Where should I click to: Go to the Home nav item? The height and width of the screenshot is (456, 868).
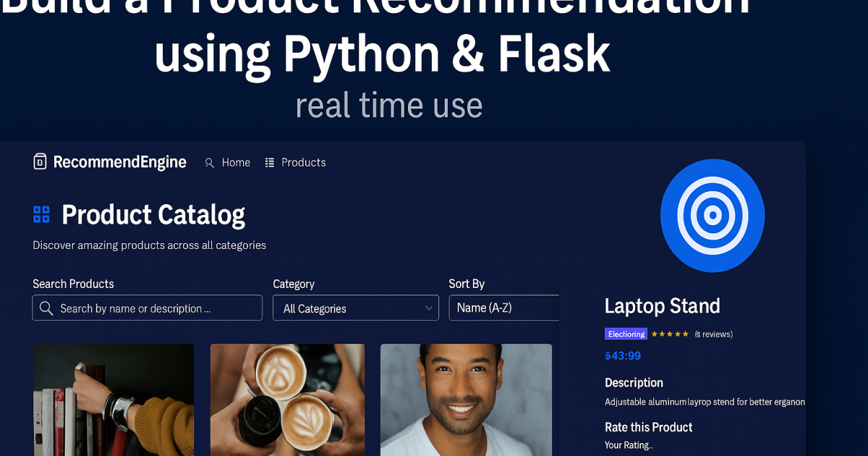236,163
